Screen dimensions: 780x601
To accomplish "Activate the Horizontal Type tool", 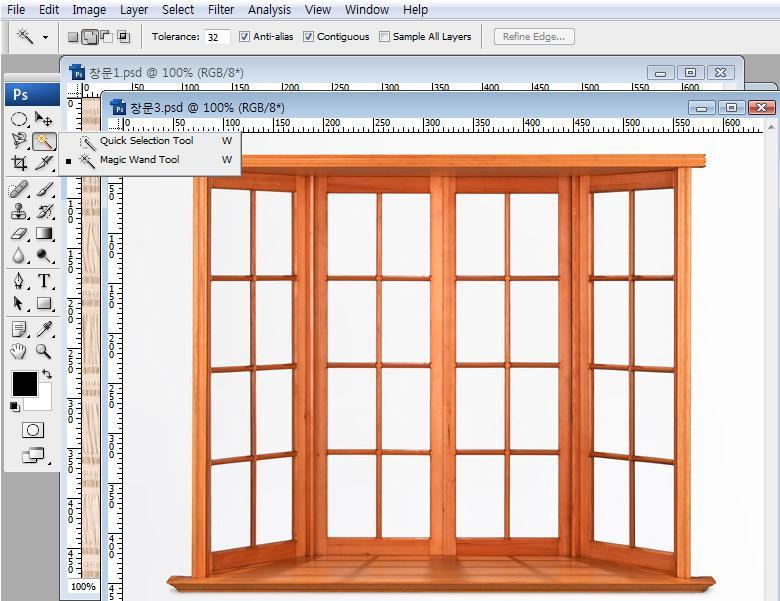I will point(44,281).
